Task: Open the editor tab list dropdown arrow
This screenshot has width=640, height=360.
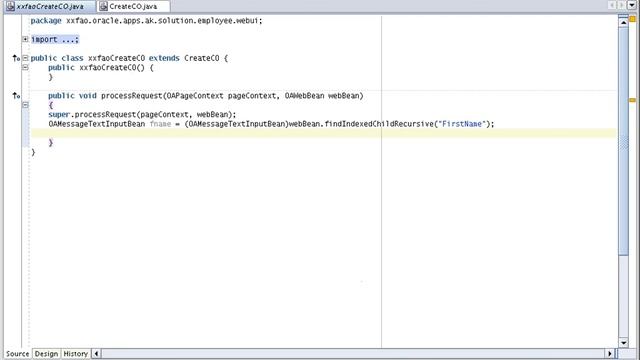Action: (x=631, y=5)
